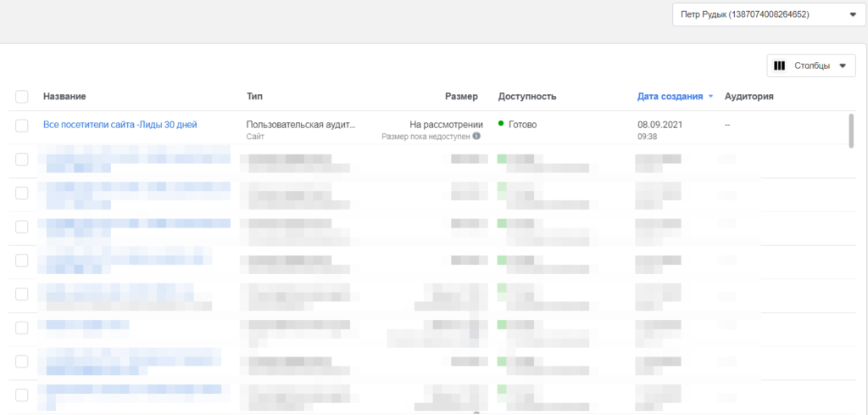
Task: Open the Все посетители сайта -Лиды 30 дней audience
Action: coord(120,125)
